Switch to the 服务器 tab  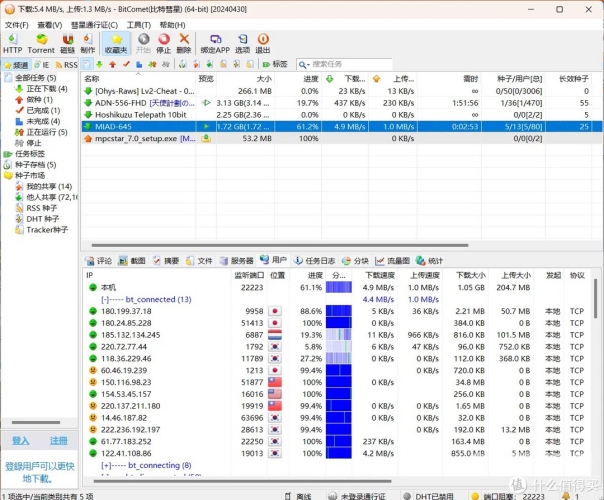pyautogui.click(x=237, y=261)
